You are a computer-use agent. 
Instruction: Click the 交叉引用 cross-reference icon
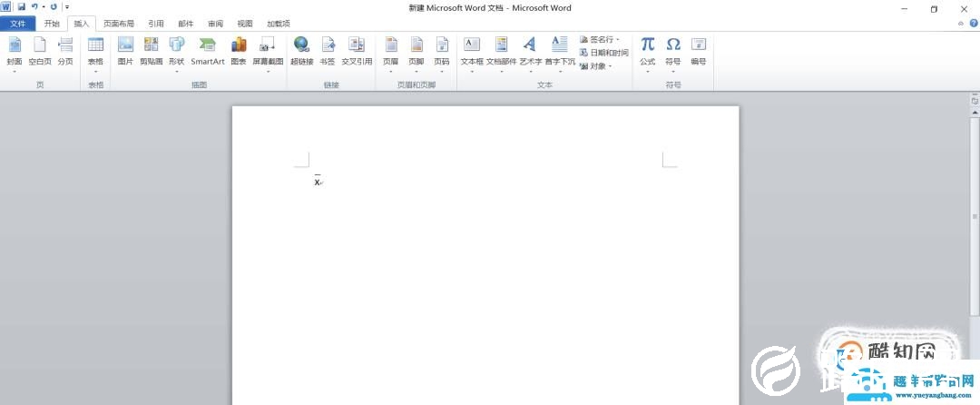point(357,49)
